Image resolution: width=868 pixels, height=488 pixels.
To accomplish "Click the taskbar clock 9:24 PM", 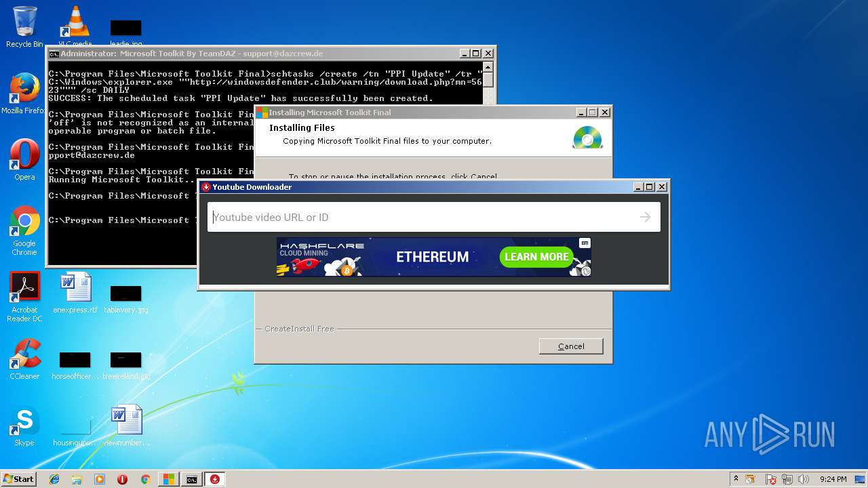I will tap(833, 479).
